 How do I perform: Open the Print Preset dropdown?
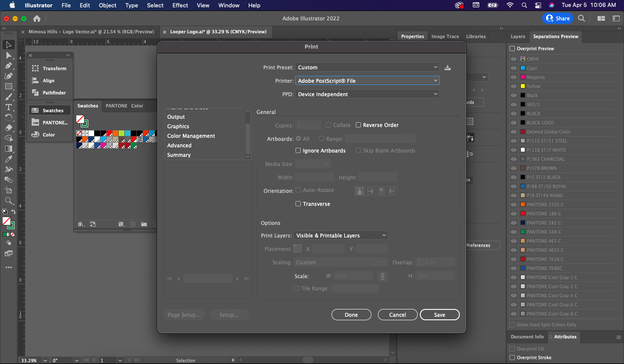point(367,67)
